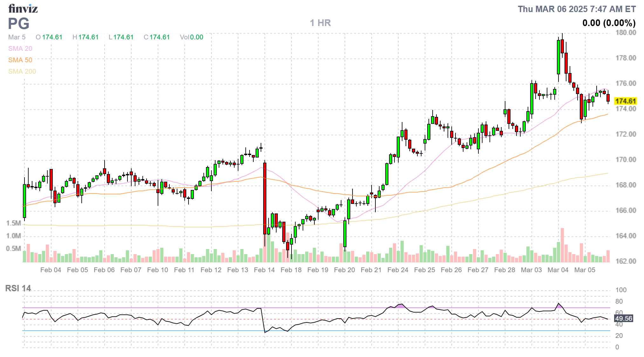Image resolution: width=644 pixels, height=357 pixels.
Task: Click the finviz logo
Action: (x=23, y=9)
